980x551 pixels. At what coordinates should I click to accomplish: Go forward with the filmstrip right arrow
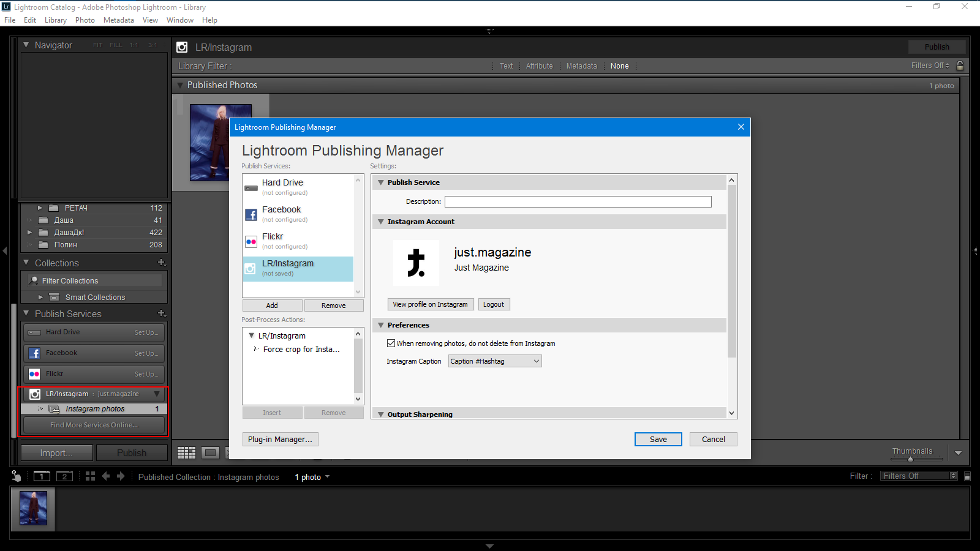click(121, 476)
